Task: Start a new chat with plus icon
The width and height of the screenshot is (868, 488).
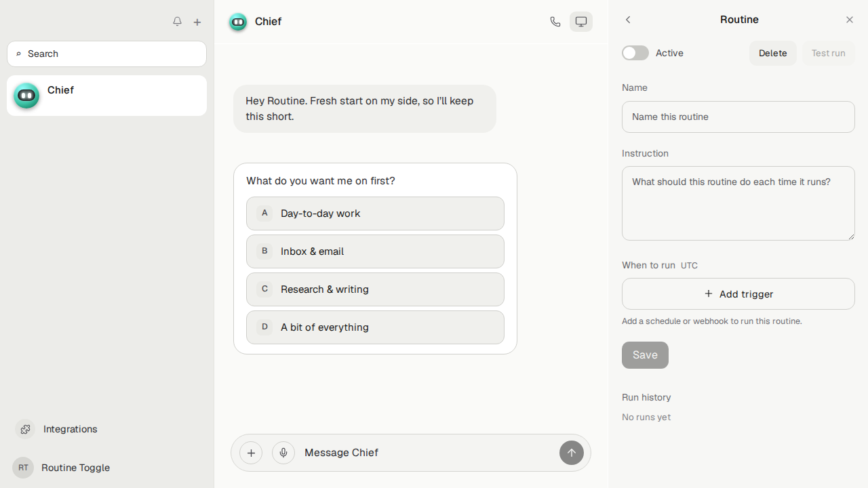Action: [197, 22]
